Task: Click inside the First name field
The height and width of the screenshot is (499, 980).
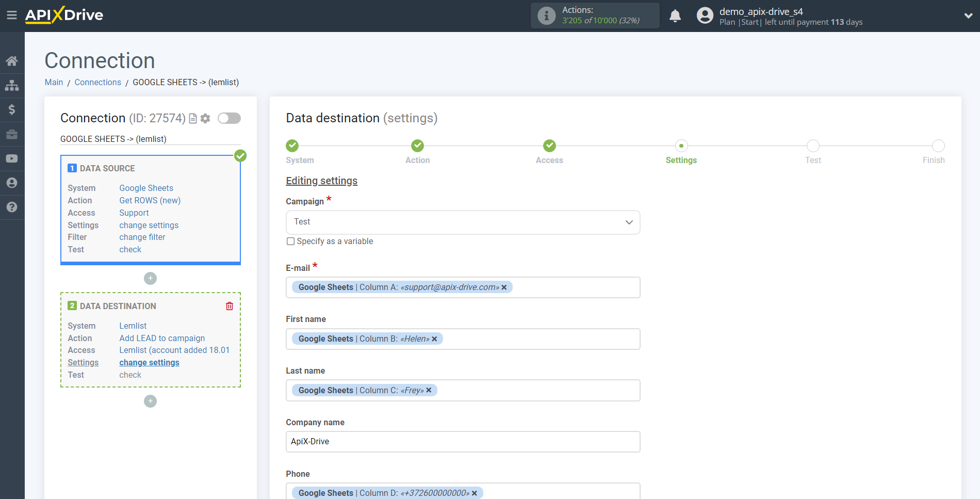Action: tap(463, 339)
